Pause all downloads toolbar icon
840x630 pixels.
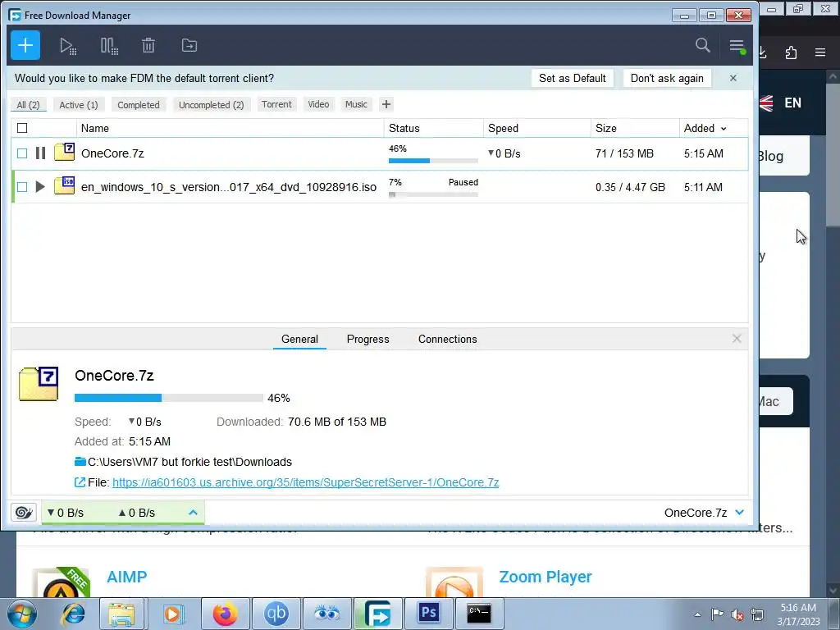point(109,46)
